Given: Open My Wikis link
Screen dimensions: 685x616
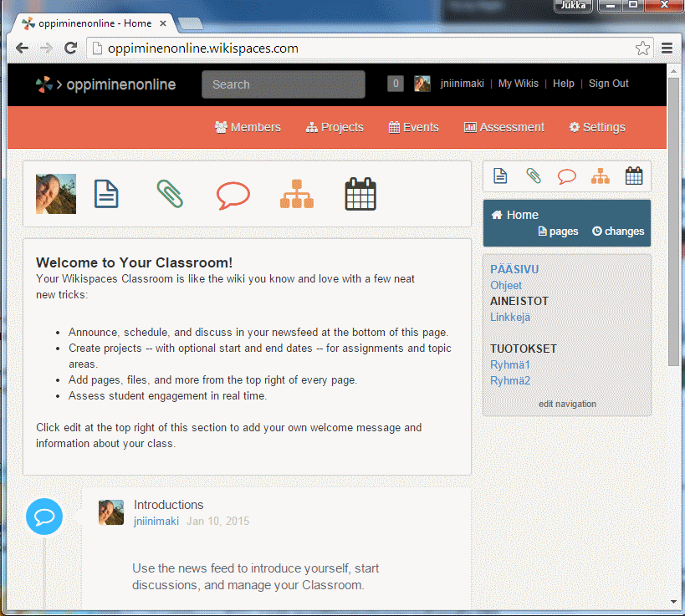Looking at the screenshot, I should coord(519,84).
